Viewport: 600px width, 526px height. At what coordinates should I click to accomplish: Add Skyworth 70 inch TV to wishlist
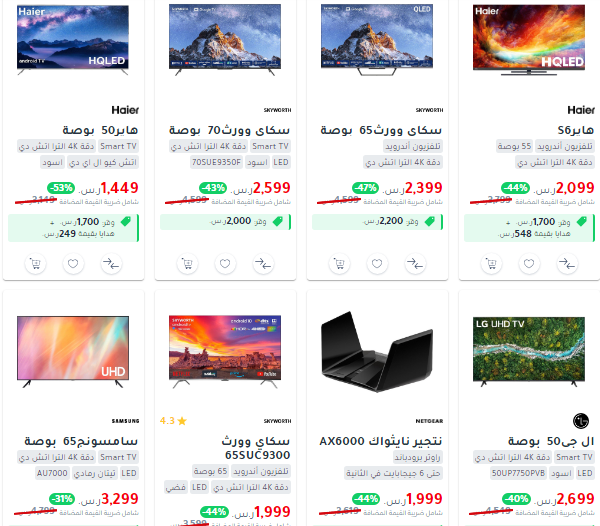coord(225,264)
